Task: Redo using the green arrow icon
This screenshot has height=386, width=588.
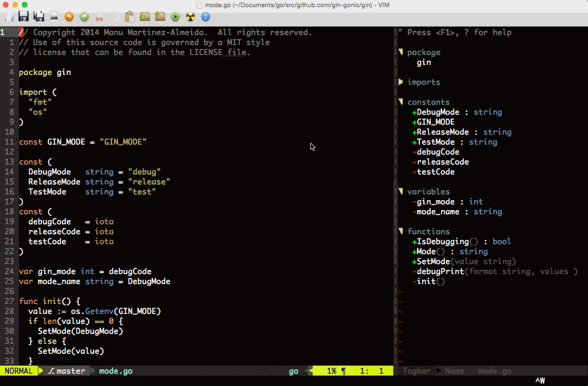Action: coord(84,17)
